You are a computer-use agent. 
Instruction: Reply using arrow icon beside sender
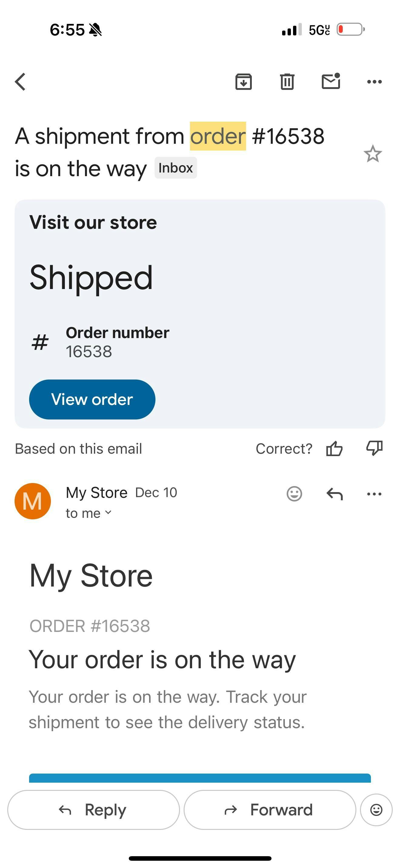click(x=334, y=494)
